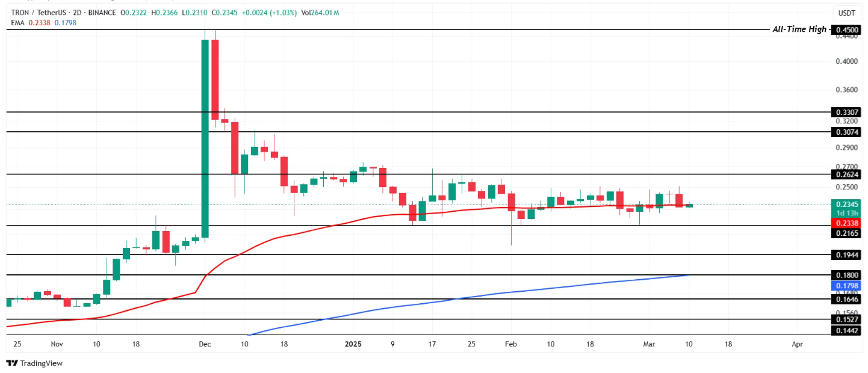868x373 pixels.
Task: Click the USDT currency label
Action: 846,13
